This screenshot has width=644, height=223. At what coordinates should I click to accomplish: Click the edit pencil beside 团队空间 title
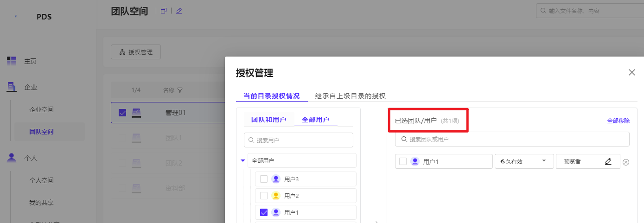click(179, 11)
